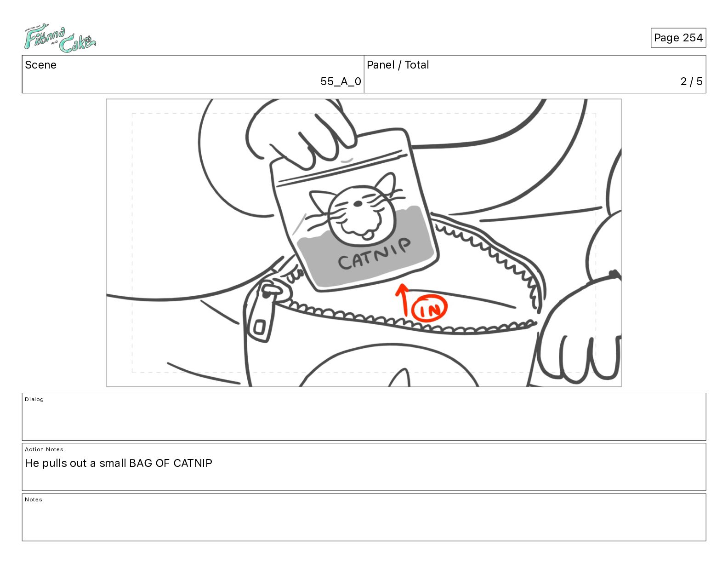
Task: Click the Panel / Total label
Action: [398, 65]
